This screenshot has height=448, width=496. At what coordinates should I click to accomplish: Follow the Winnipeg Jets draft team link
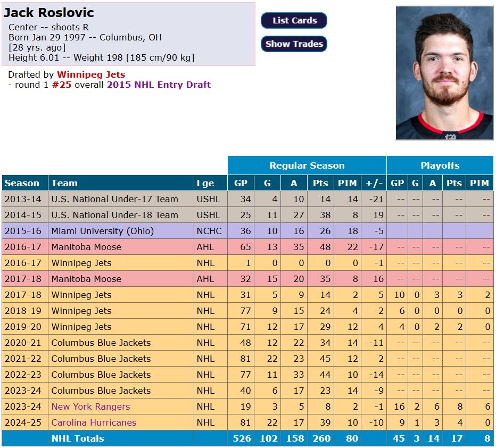coord(91,74)
